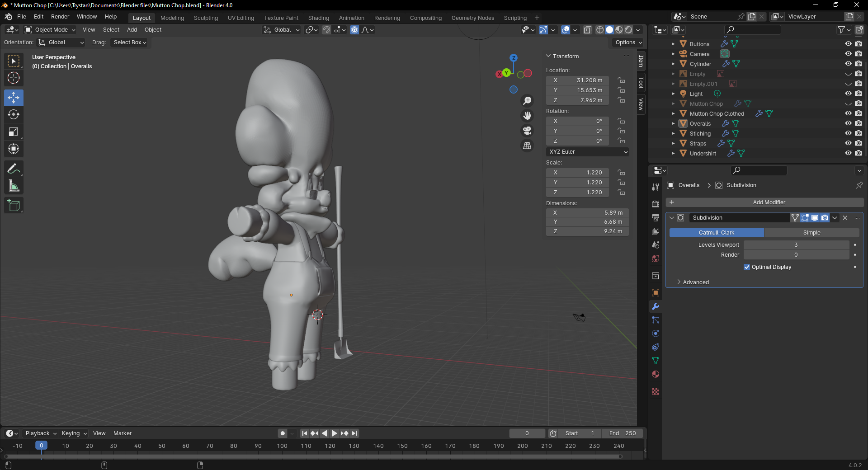Select the Cursor tool in the toolbar

(x=14, y=78)
